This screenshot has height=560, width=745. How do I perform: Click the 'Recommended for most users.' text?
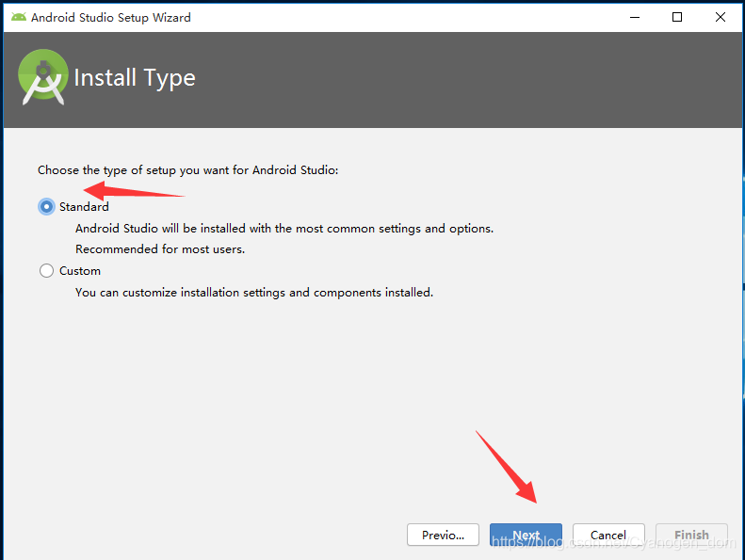[160, 248]
